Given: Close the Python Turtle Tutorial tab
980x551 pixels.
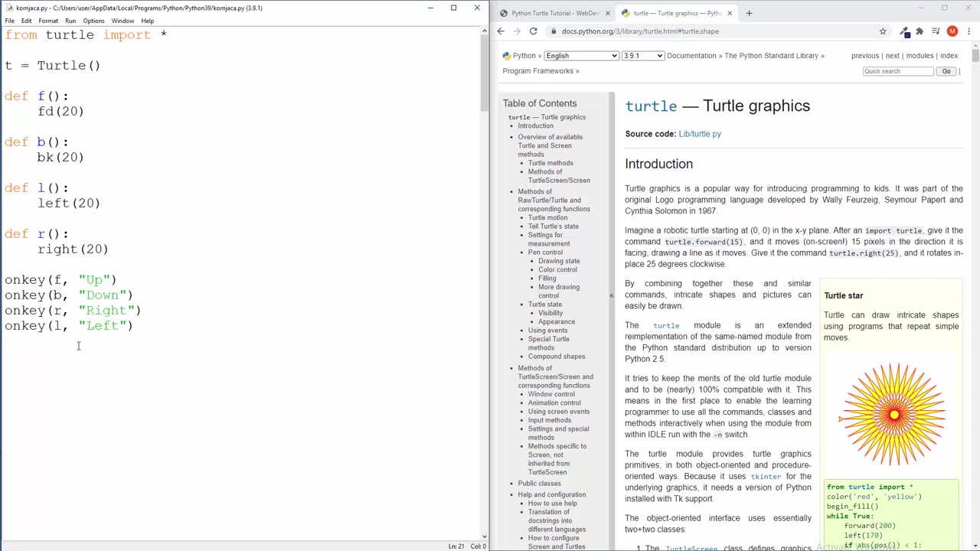Looking at the screenshot, I should tap(608, 13).
